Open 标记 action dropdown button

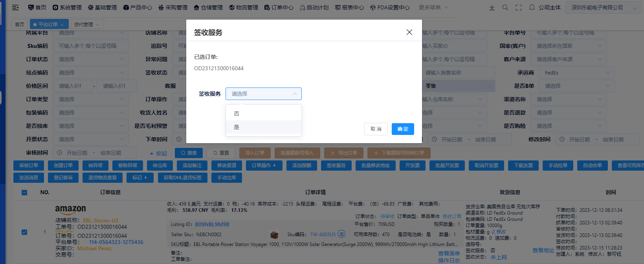point(139,178)
